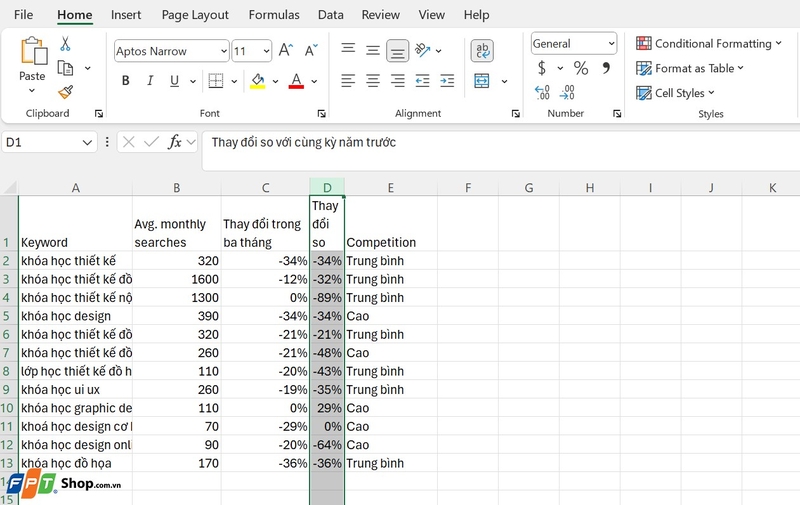The image size is (800, 505).
Task: Click Merge & Center icon
Action: [x=482, y=81]
